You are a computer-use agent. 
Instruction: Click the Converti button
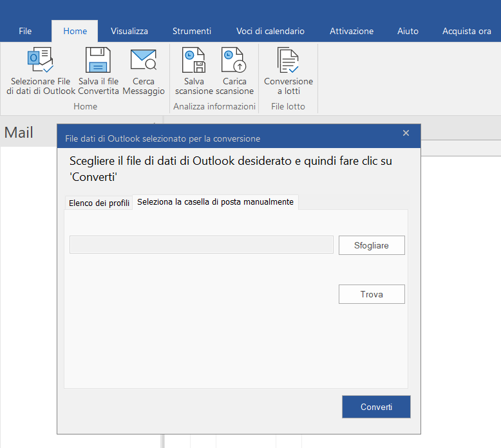click(x=376, y=407)
